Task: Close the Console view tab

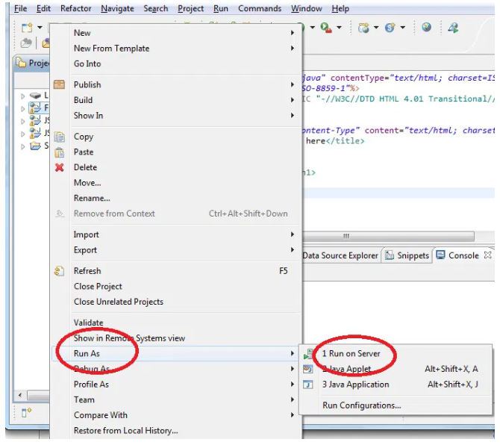Action: 487,255
